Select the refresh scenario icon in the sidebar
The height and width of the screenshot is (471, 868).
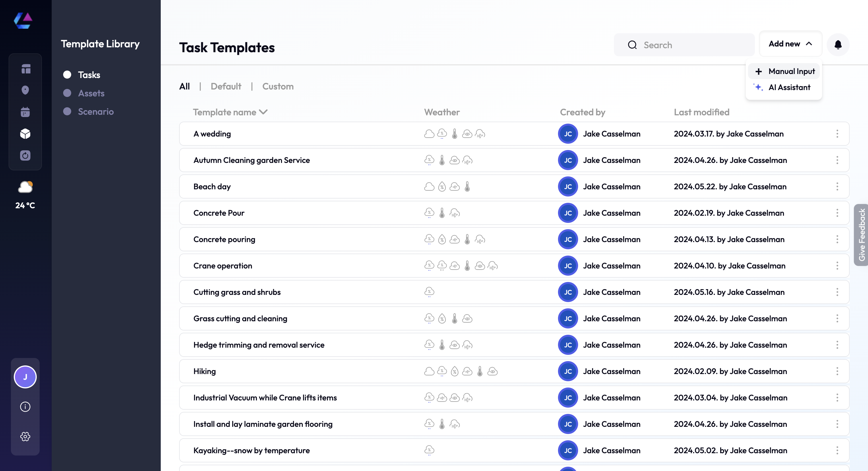[25, 155]
